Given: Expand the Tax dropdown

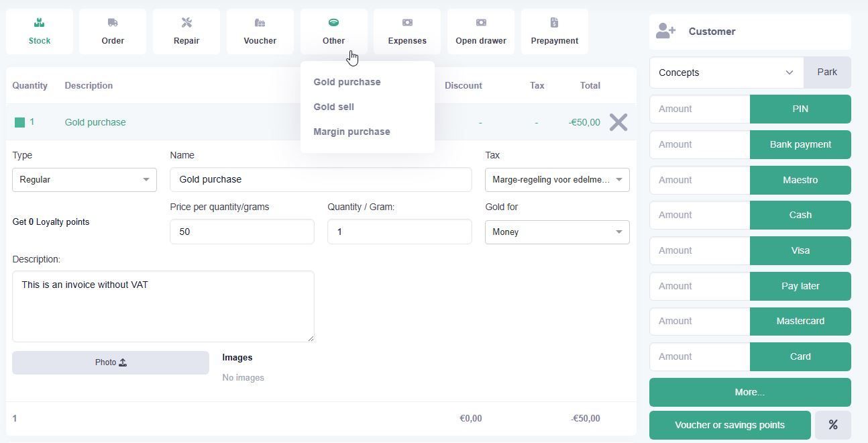Looking at the screenshot, I should [557, 180].
